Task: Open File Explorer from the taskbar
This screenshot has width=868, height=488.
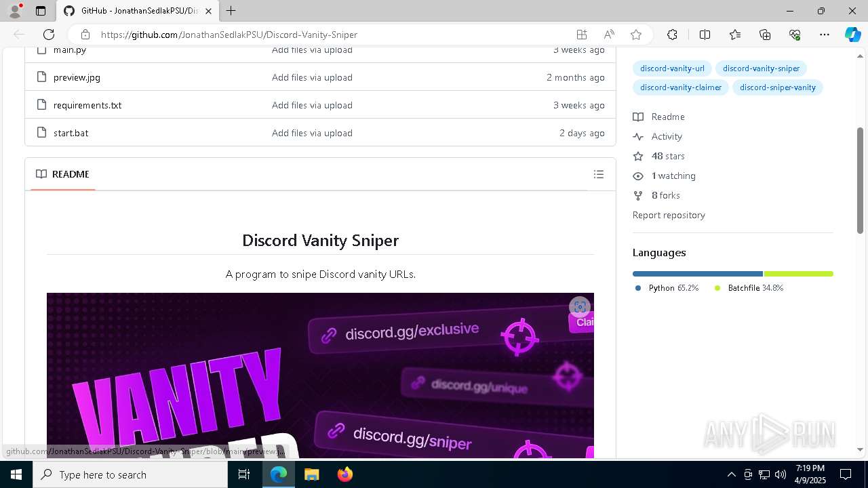Action: click(311, 474)
